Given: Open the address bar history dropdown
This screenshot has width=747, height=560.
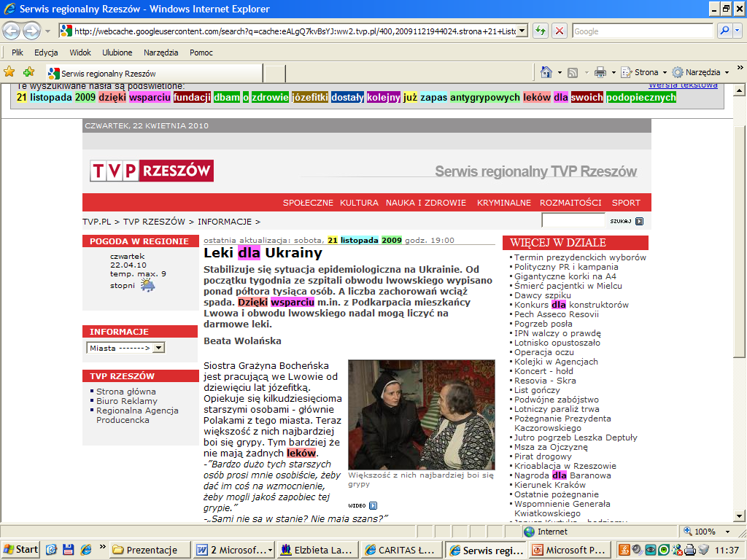Looking at the screenshot, I should tap(522, 31).
